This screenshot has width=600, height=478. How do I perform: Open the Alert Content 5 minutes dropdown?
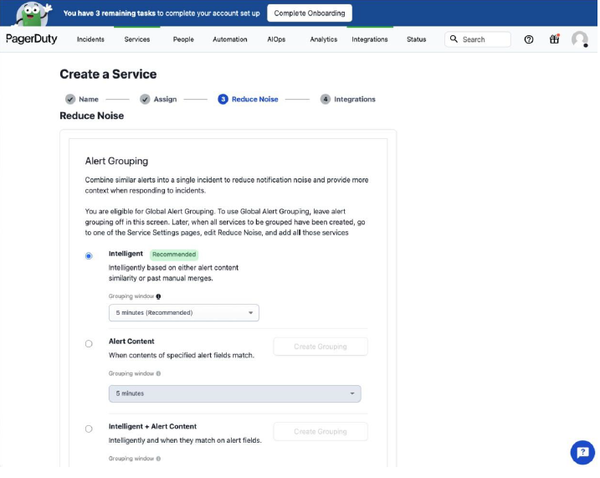[235, 394]
